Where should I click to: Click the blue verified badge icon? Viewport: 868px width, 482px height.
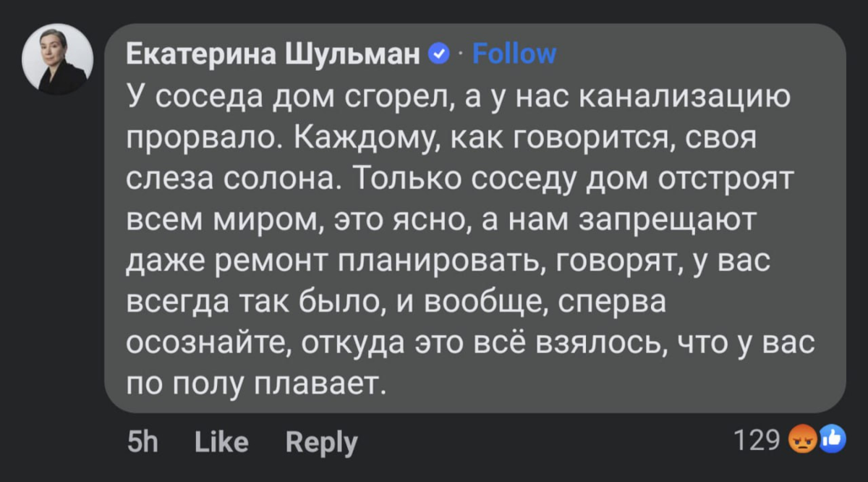tap(440, 54)
